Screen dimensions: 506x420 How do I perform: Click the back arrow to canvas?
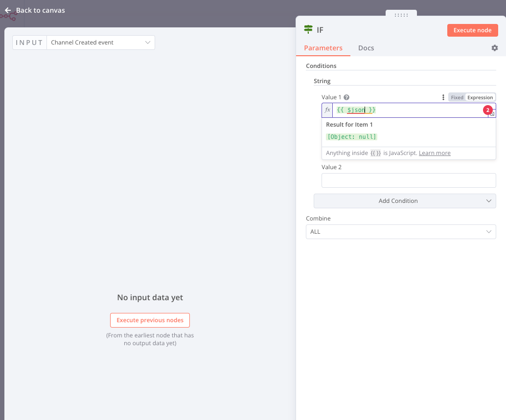tap(8, 10)
